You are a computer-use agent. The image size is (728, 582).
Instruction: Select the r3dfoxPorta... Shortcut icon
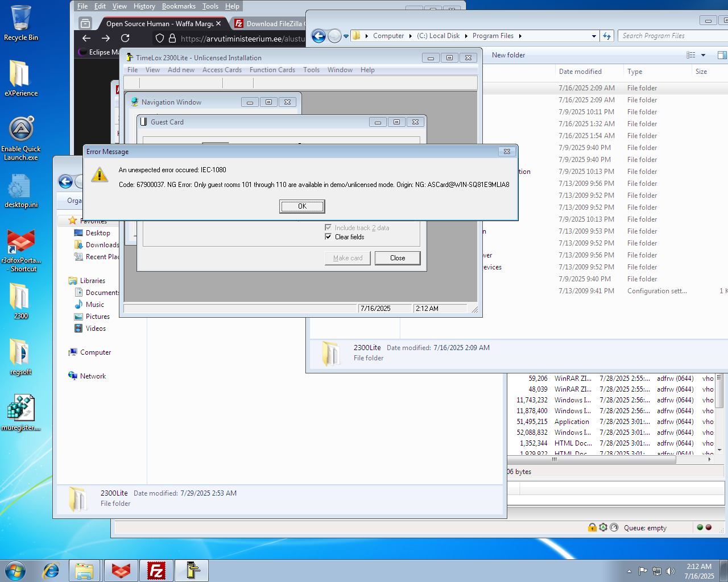(x=21, y=250)
